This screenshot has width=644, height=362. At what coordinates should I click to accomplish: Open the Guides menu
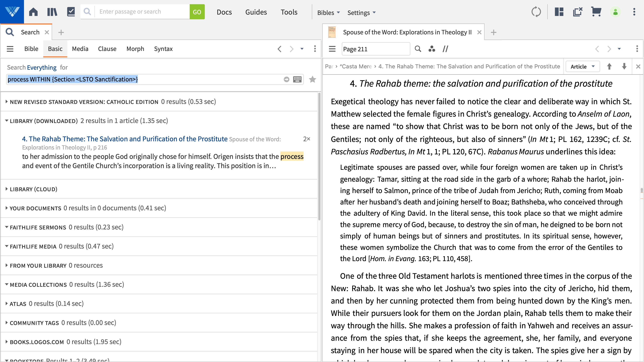(x=256, y=12)
